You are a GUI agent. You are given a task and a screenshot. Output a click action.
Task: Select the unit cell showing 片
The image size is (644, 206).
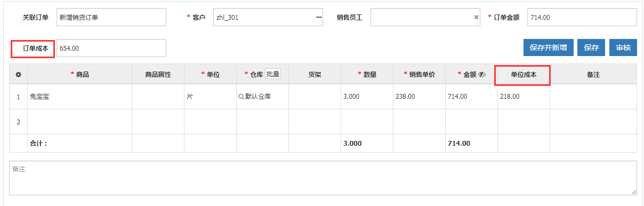point(211,97)
